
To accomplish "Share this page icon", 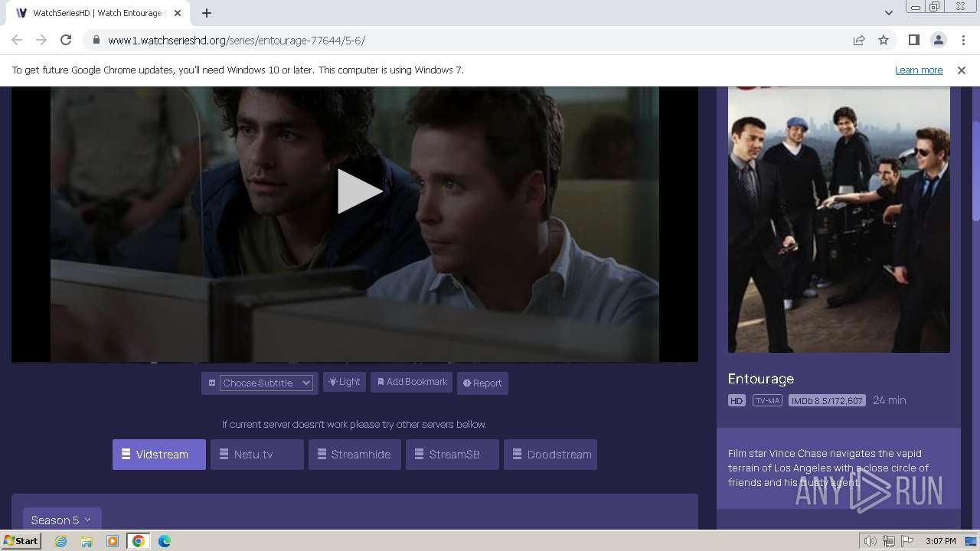I will click(859, 40).
